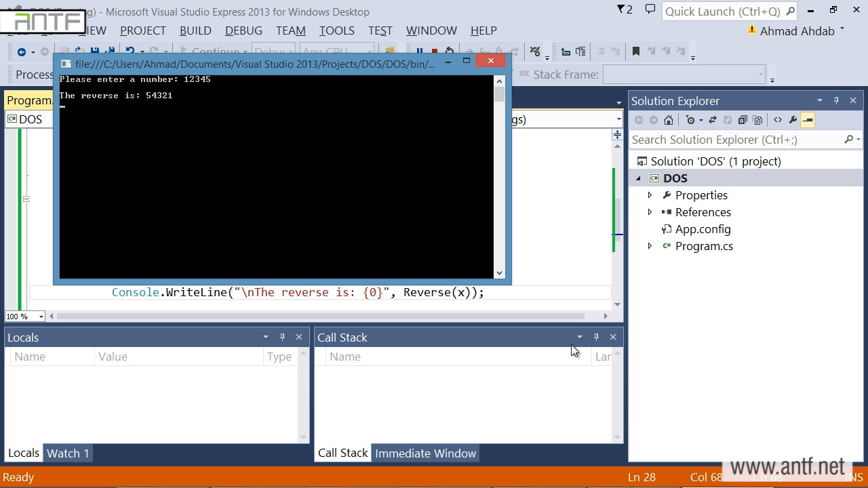The image size is (868, 488).
Task: Click the bookmark icon in the toolbar
Action: click(x=636, y=52)
